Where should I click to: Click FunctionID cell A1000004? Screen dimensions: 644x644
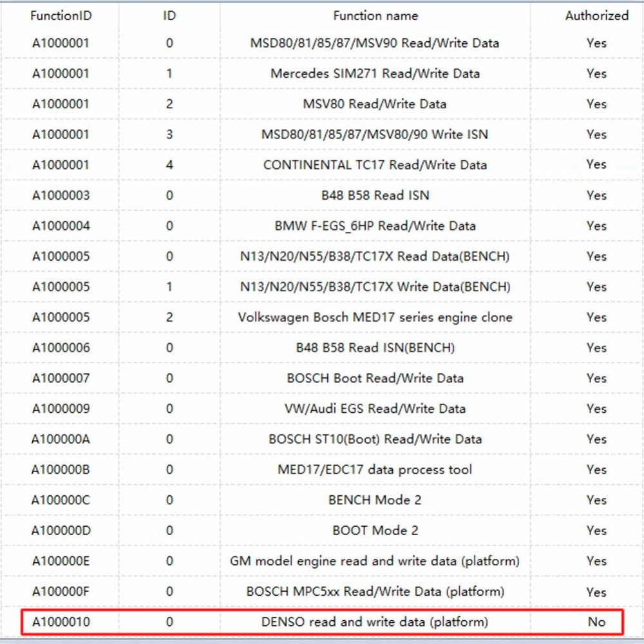coord(61,225)
